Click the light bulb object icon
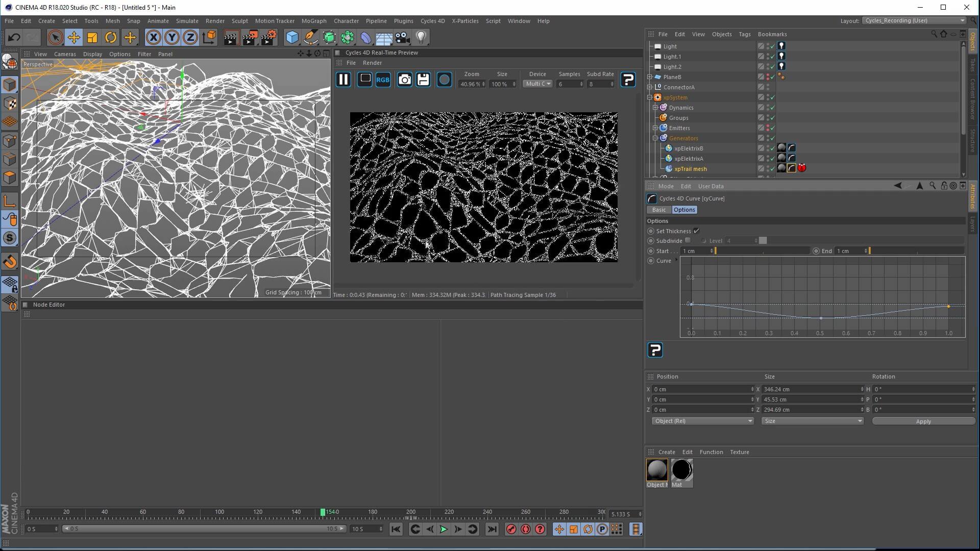The width and height of the screenshot is (980, 551). coord(421,37)
